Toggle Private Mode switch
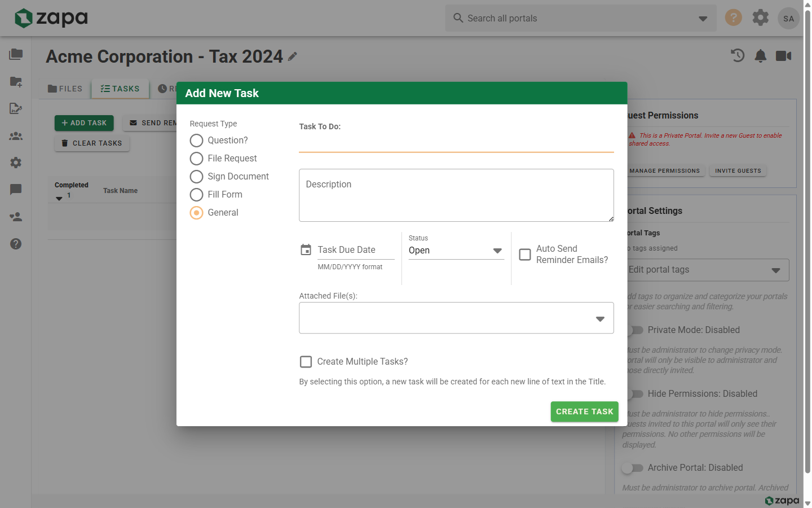 [633, 330]
